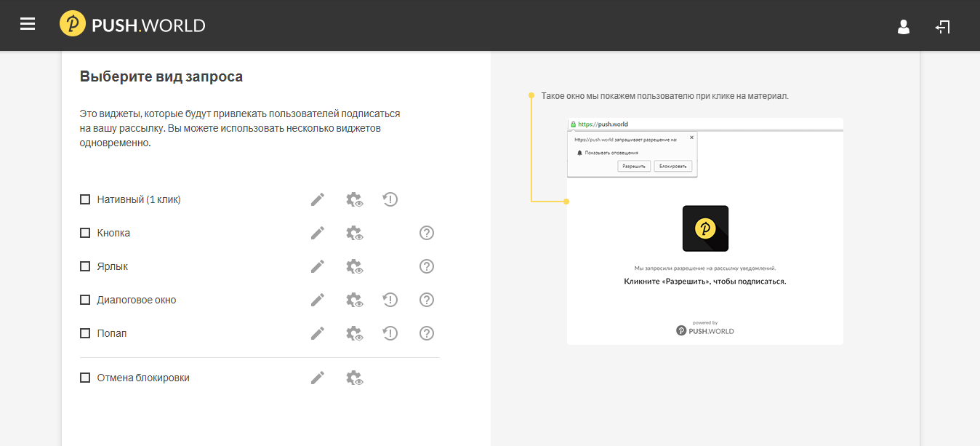Viewport: 980px width, 446px height.
Task: Edit the Отмена блокировки widget
Action: click(x=318, y=378)
